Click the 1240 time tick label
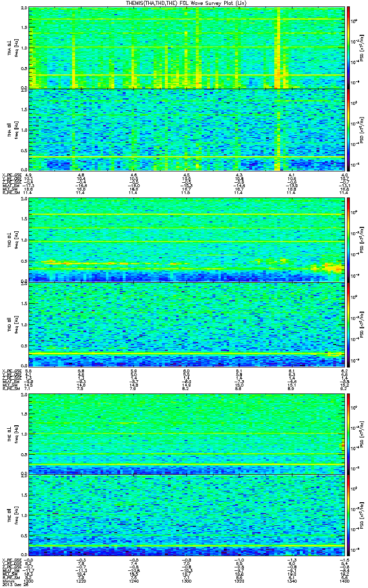This screenshot has height=588, width=368. tap(134, 581)
